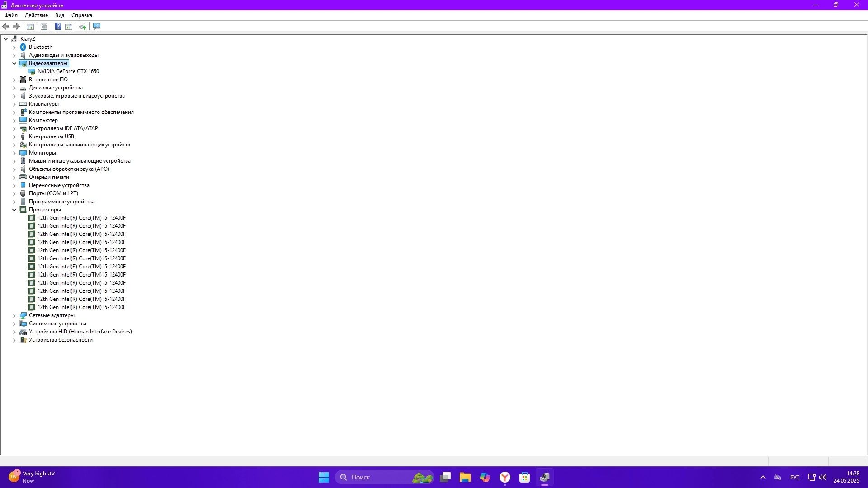Click the Сетевые адаптеры icon
868x488 pixels.
pos(23,315)
